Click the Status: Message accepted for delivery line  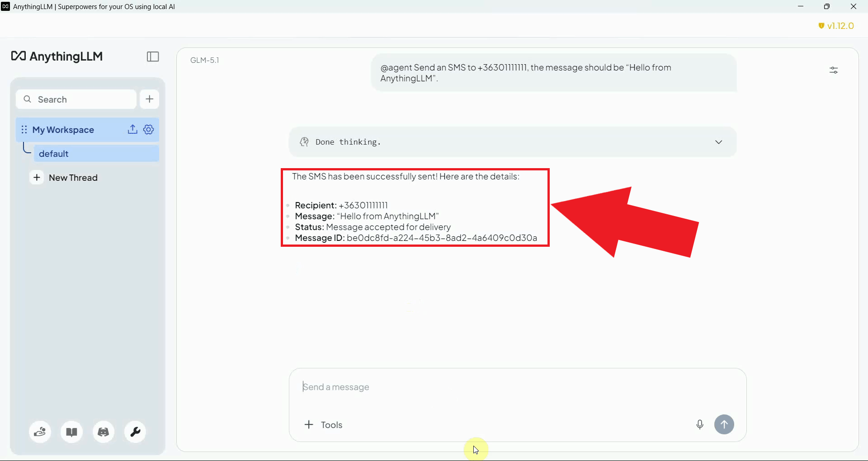373,227
